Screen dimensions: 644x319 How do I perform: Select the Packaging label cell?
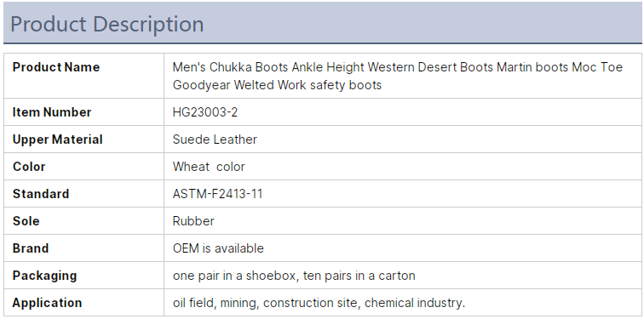pyautogui.click(x=83, y=275)
